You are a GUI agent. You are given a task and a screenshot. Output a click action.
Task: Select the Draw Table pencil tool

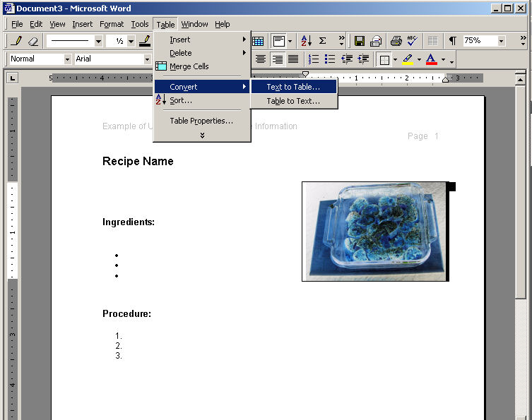[16, 41]
